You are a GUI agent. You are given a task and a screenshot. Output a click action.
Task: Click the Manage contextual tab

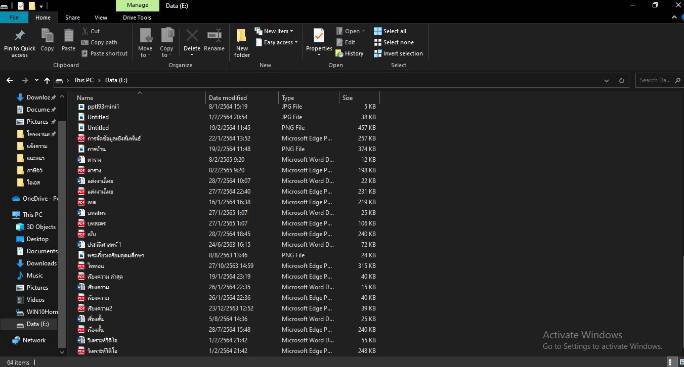coord(137,5)
